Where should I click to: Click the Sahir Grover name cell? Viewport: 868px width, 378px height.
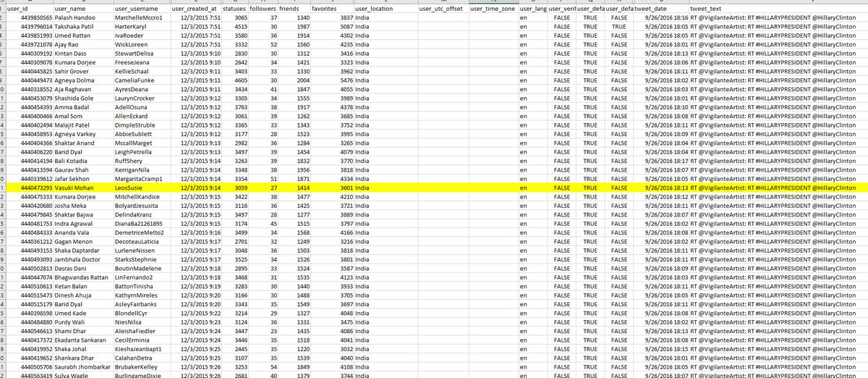(x=83, y=72)
